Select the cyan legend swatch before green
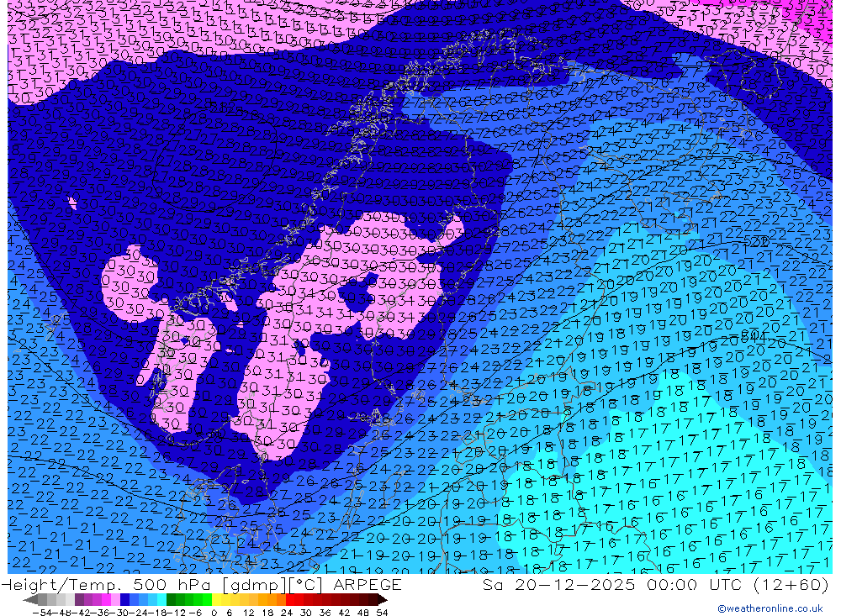This screenshot has width=841, height=616. click(161, 600)
